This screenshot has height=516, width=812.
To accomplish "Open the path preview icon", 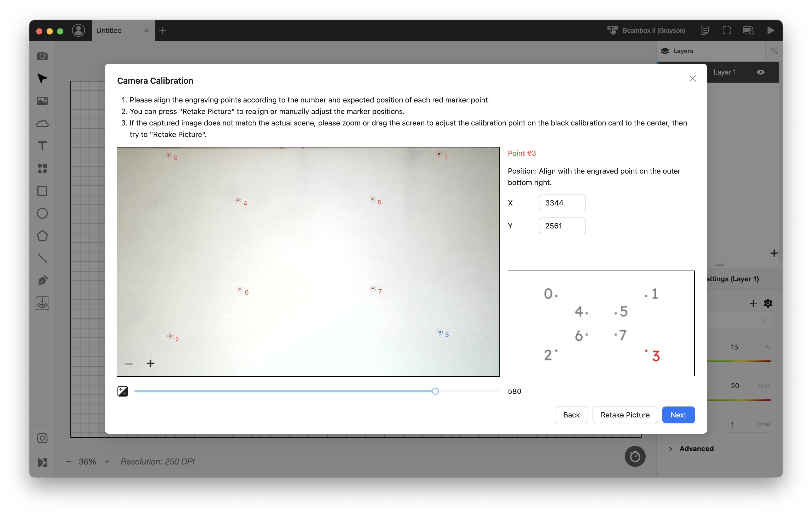I will pos(749,30).
